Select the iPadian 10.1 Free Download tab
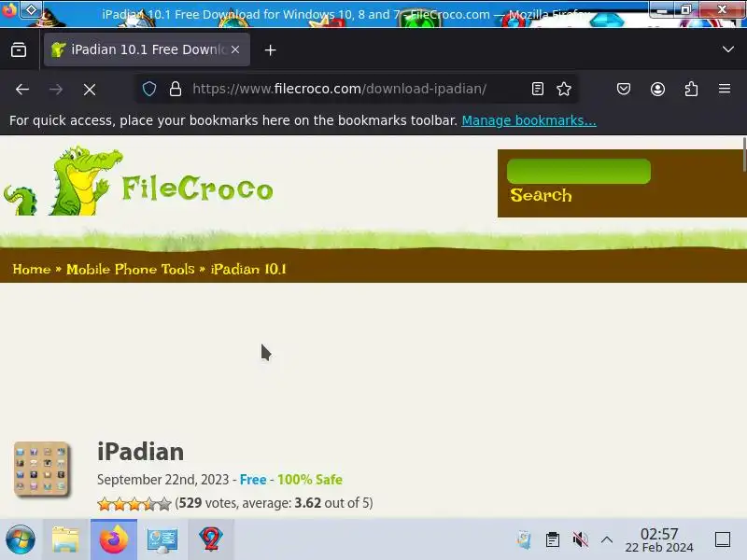The height and width of the screenshot is (560, 747). pos(147,49)
